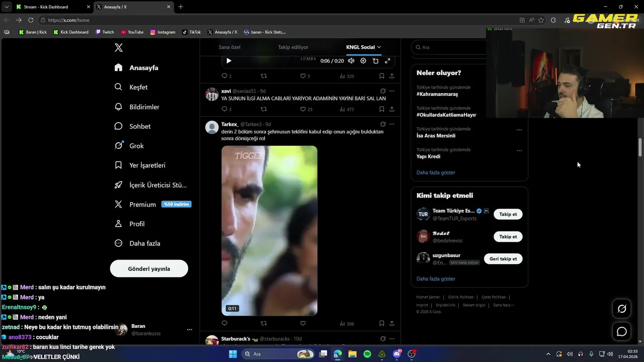
Task: Open Premium in sidebar
Action: point(142,204)
